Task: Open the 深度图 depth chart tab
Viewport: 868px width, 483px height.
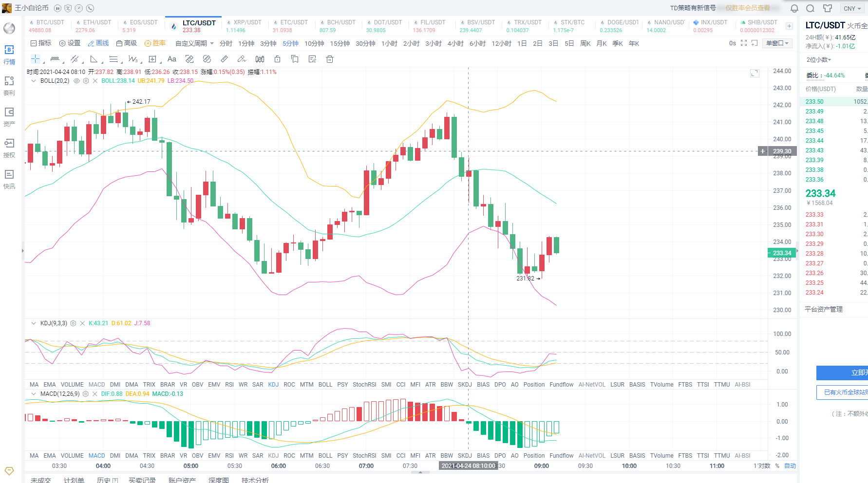Action: coord(219,480)
